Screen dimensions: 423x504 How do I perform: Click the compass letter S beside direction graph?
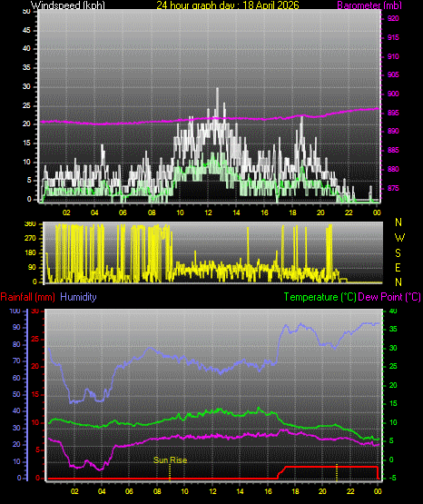[398, 253]
